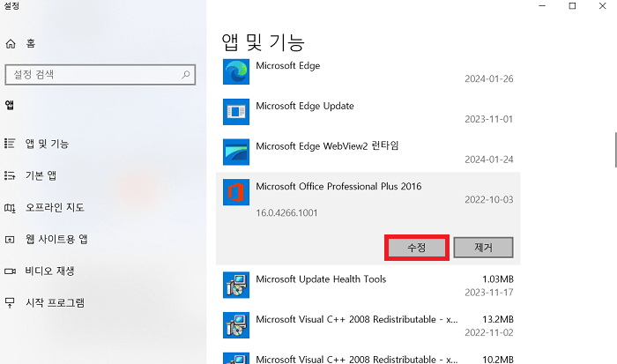Click the 수정 button for Office
Image resolution: width=617 pixels, height=364 pixels.
tap(417, 248)
